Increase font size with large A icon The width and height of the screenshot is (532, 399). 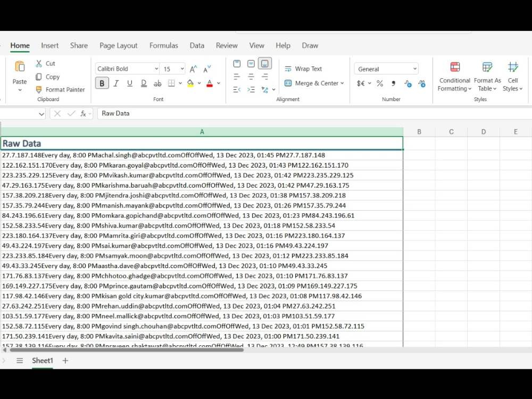[x=194, y=69]
